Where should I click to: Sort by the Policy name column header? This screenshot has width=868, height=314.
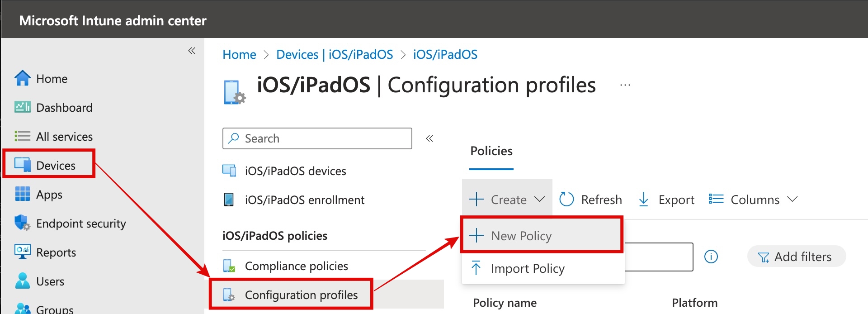pyautogui.click(x=505, y=303)
